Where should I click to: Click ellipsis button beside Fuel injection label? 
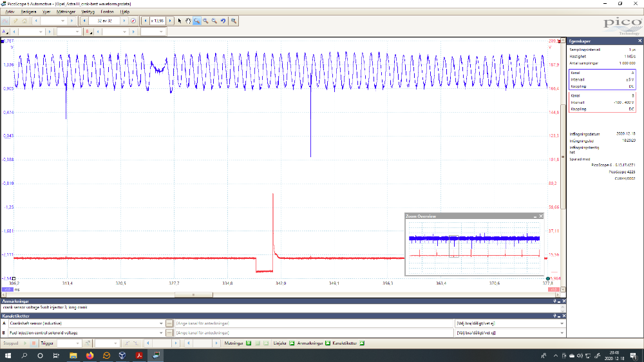[x=169, y=332]
